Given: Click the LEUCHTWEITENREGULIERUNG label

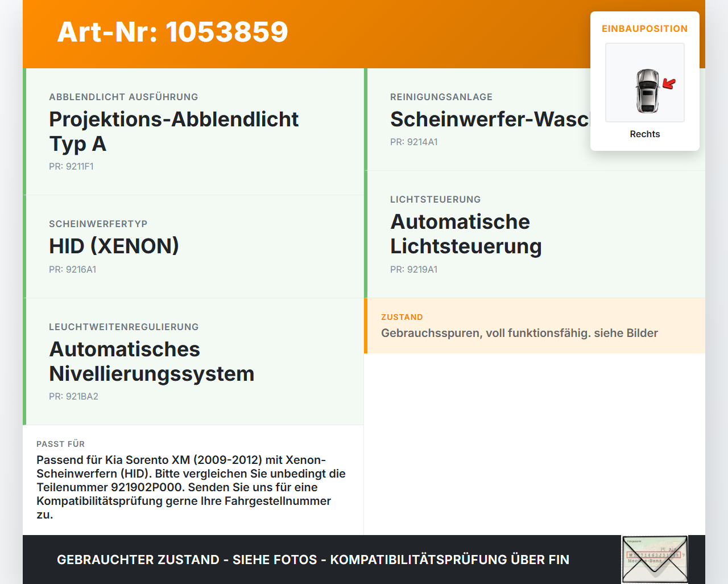Looking at the screenshot, I should pos(123,327).
